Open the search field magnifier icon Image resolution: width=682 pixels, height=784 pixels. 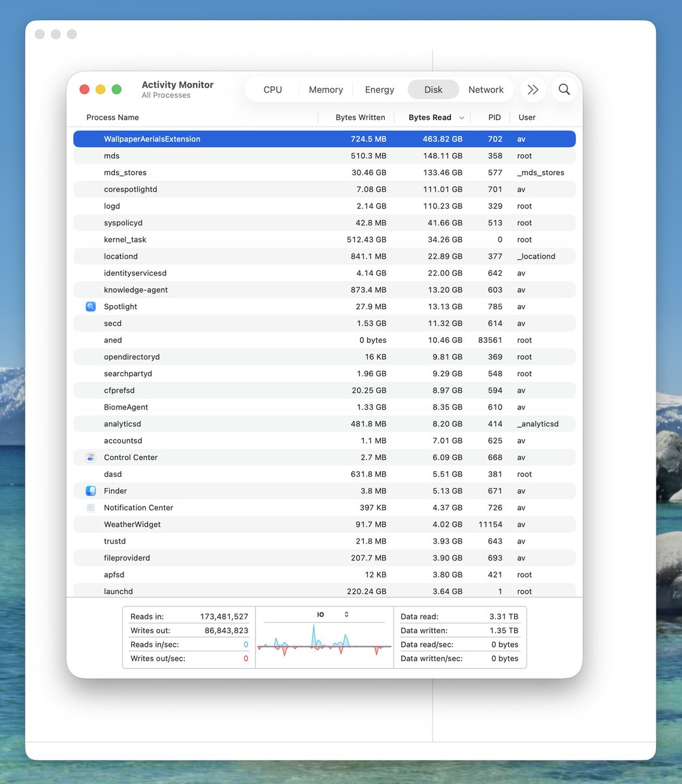[564, 90]
